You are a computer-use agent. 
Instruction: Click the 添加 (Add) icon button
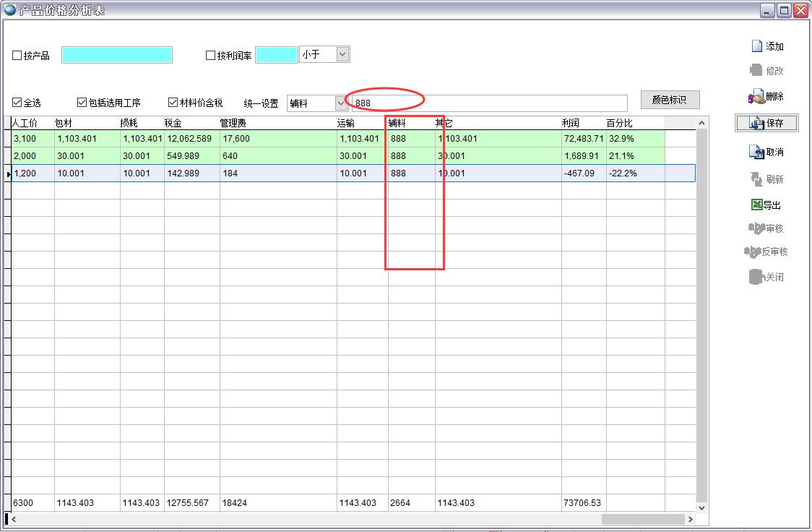(x=766, y=46)
